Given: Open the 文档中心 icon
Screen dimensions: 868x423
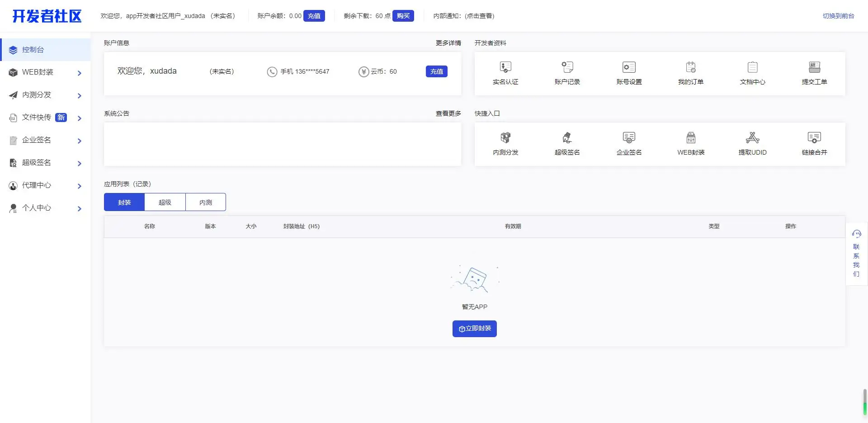Looking at the screenshot, I should [x=752, y=68].
